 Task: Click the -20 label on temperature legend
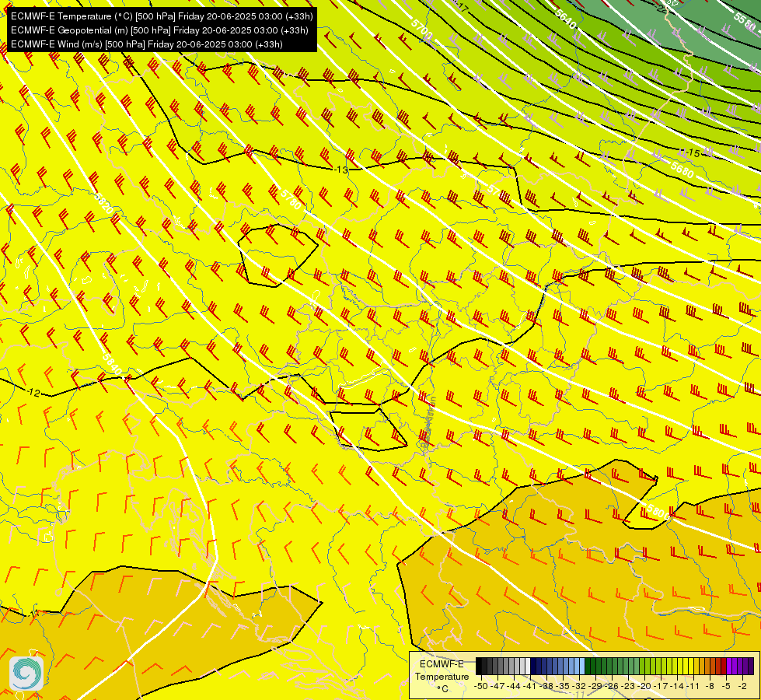(x=644, y=686)
